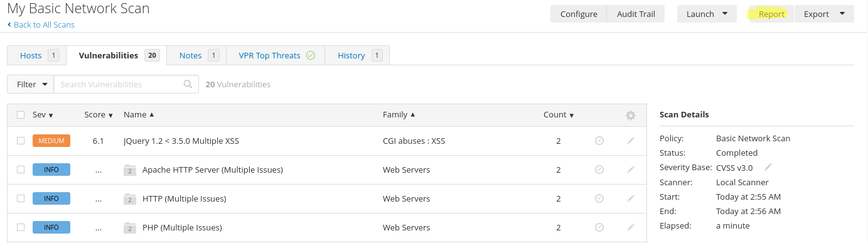Edit the JQuery XSS vulnerability with pencil
Image resolution: width=868 pixels, height=243 pixels.
[631, 141]
